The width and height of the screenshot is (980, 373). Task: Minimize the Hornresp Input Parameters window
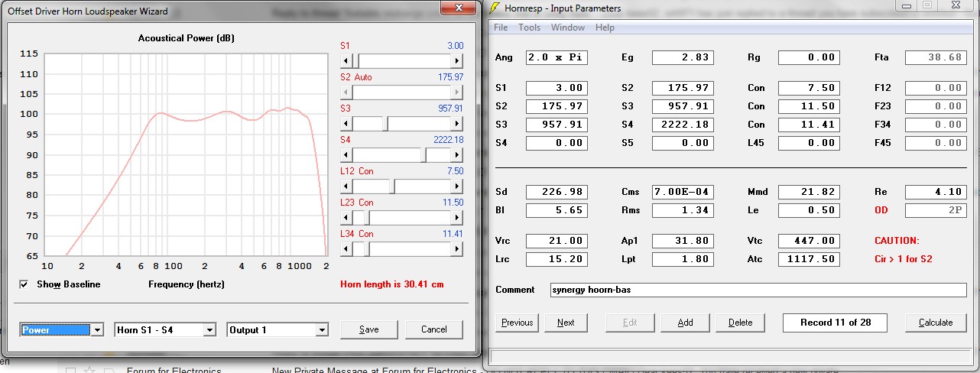(906, 5)
